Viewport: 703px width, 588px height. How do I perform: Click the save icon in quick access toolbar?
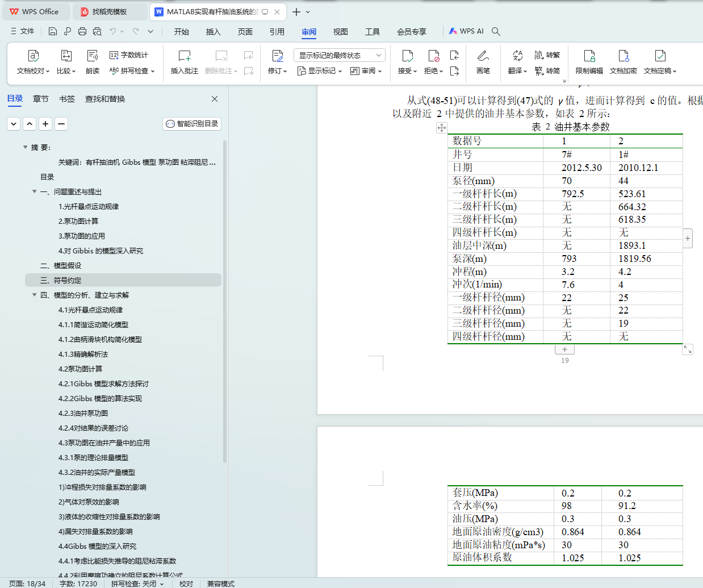[x=53, y=31]
